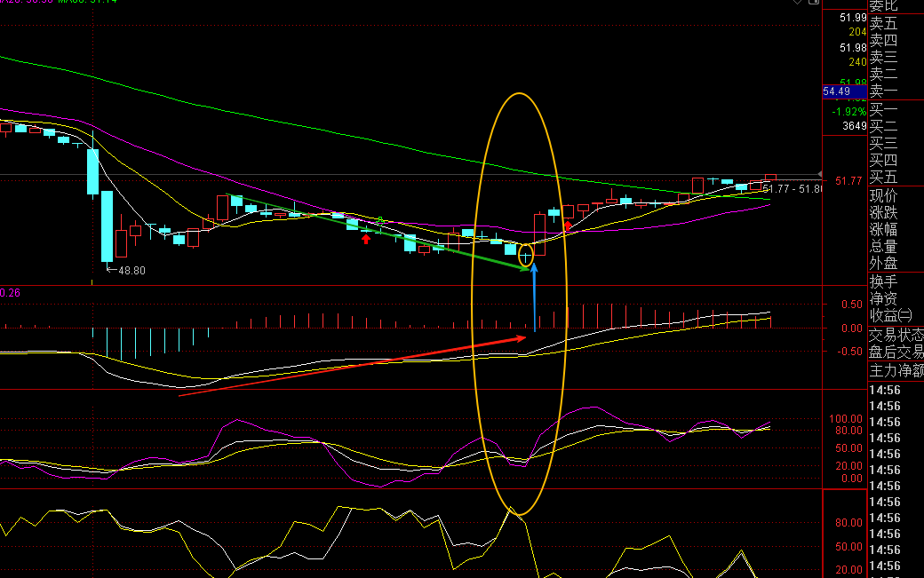Click the 100.00 KDJ axis label
Image resolution: width=924 pixels, height=578 pixels.
(x=846, y=419)
